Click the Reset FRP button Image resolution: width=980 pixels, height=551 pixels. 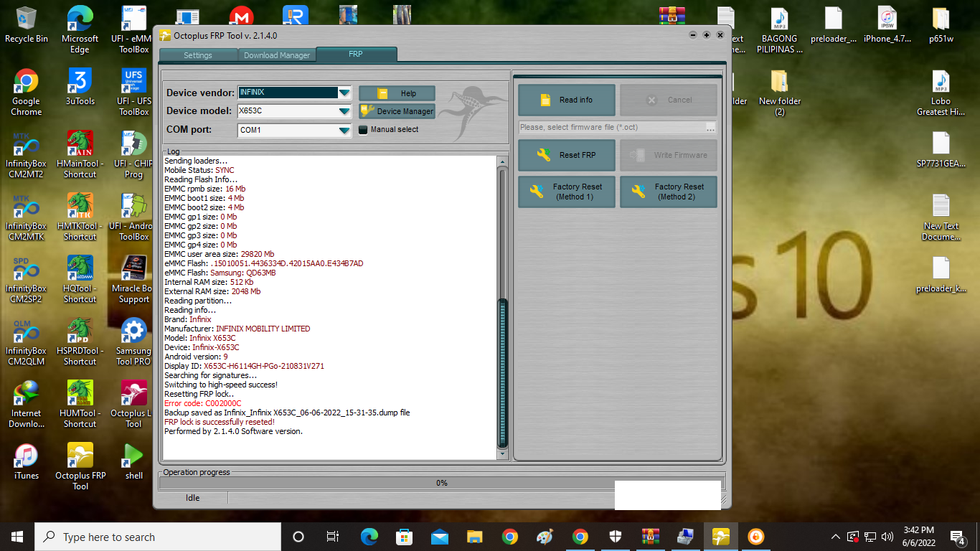pyautogui.click(x=566, y=155)
